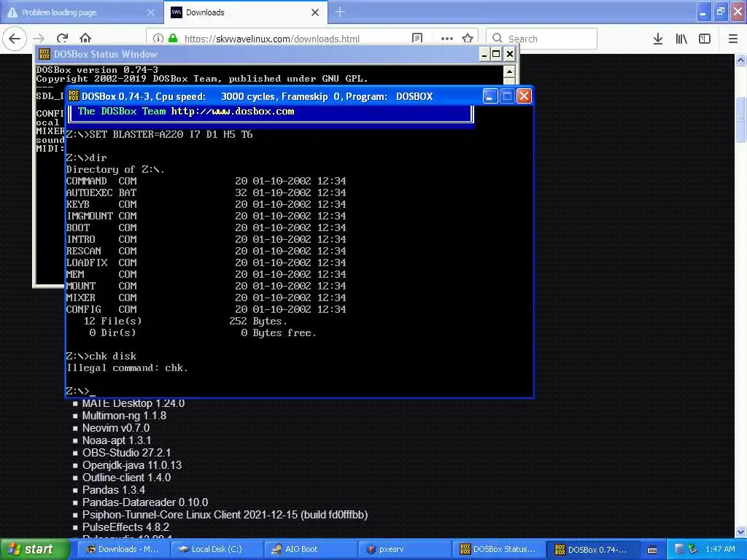Reload the page with the refresh icon
The image size is (747, 560).
[63, 39]
